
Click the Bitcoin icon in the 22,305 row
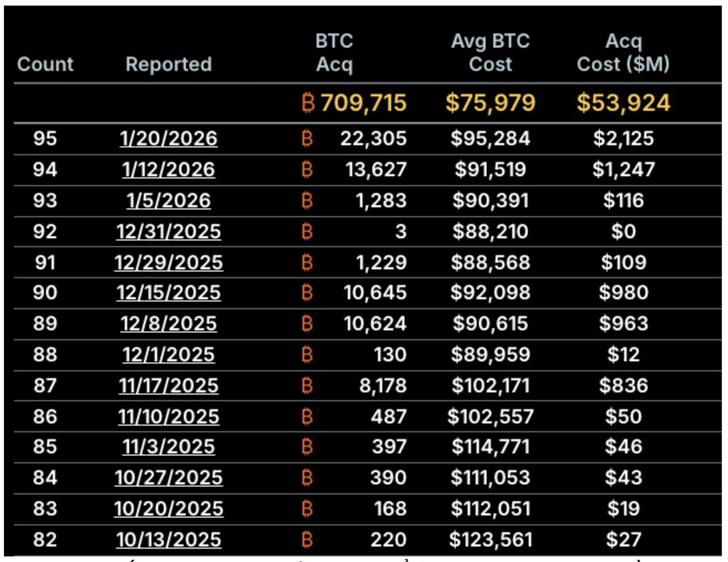click(x=307, y=138)
